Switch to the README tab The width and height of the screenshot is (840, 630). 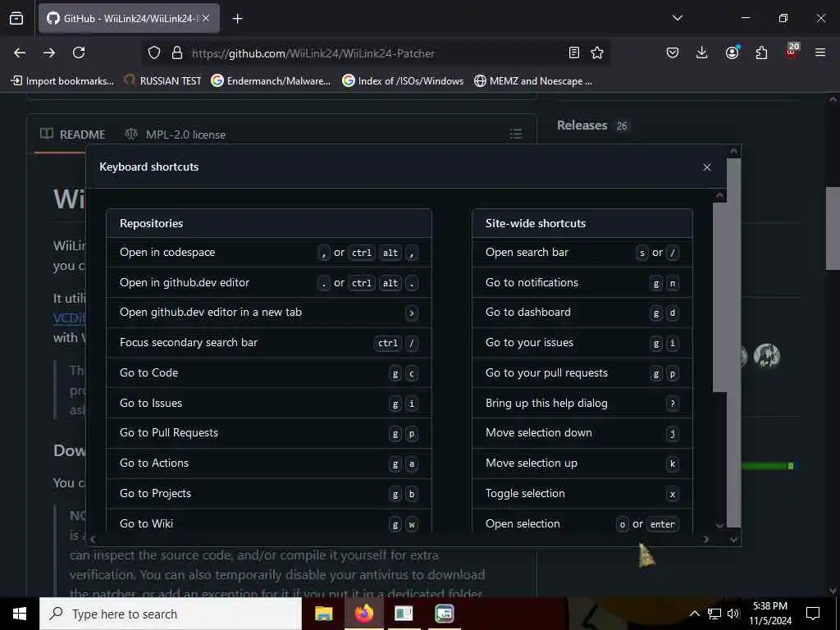click(x=73, y=134)
